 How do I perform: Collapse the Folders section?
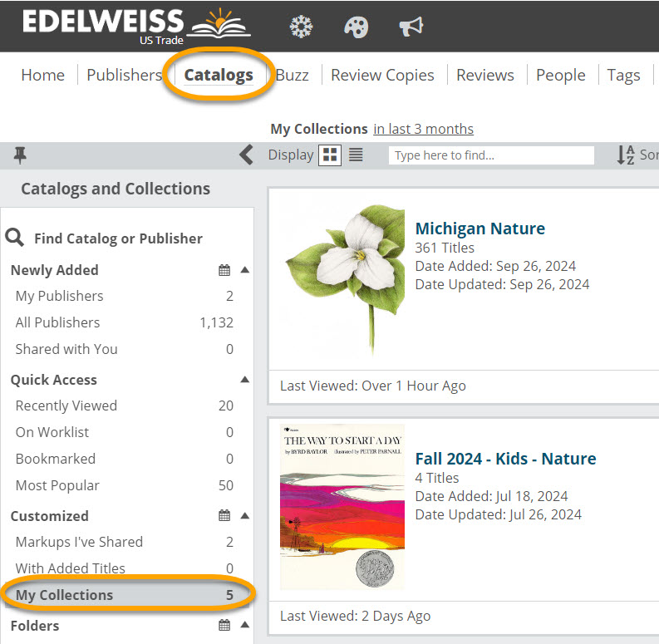click(244, 625)
